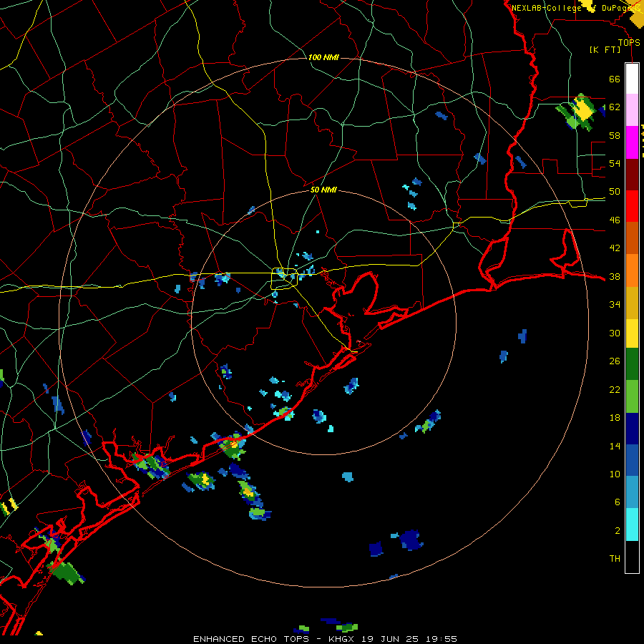Viewport: 644px width, 644px height.
Task: Choose the bright yellow legend swatch
Action: point(632,333)
